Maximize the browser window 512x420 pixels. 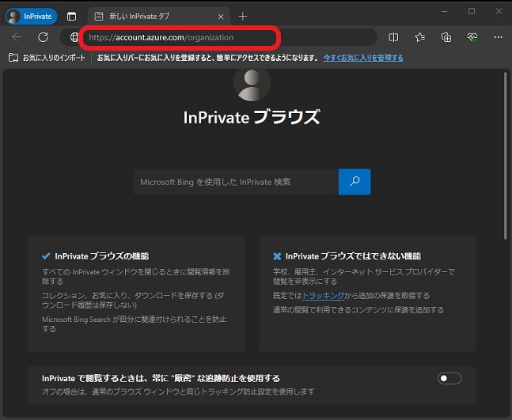(x=472, y=11)
